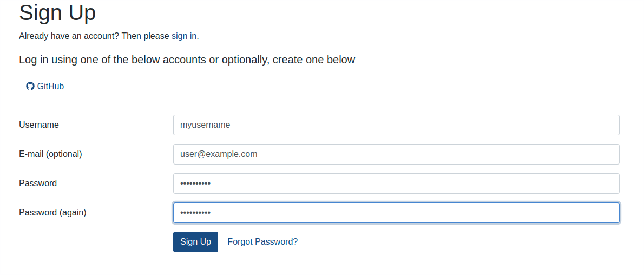Viewport: 644px width, 275px height.
Task: Submit the form with Sign Up button
Action: [x=195, y=241]
